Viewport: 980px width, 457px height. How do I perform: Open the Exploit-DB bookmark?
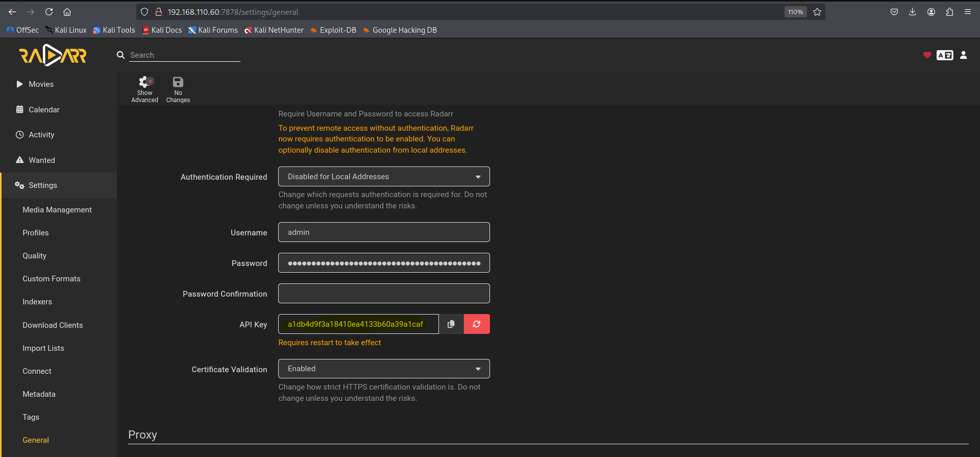click(337, 30)
